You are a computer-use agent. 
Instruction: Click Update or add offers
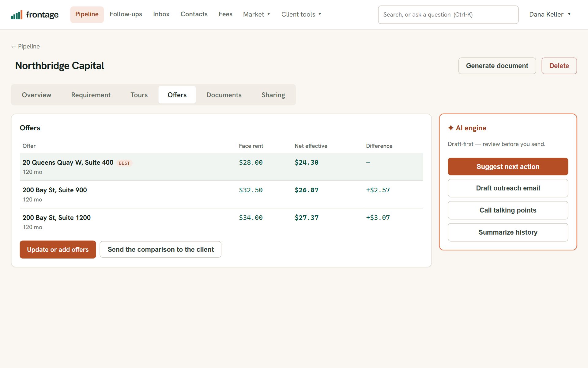click(x=58, y=250)
